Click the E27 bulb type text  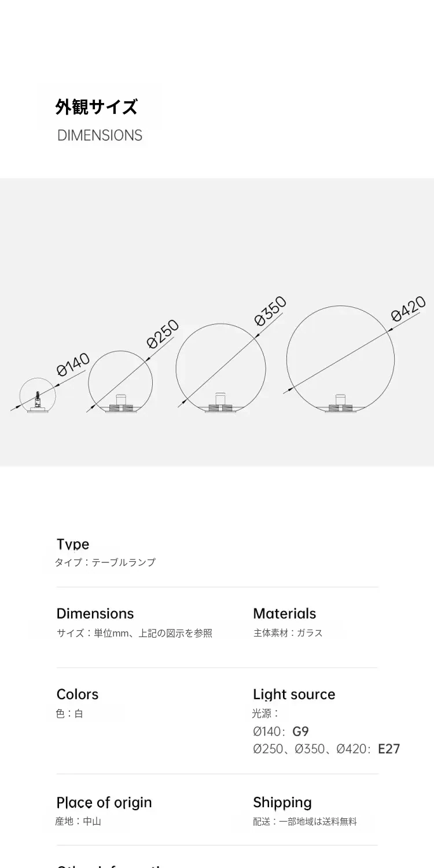click(389, 749)
